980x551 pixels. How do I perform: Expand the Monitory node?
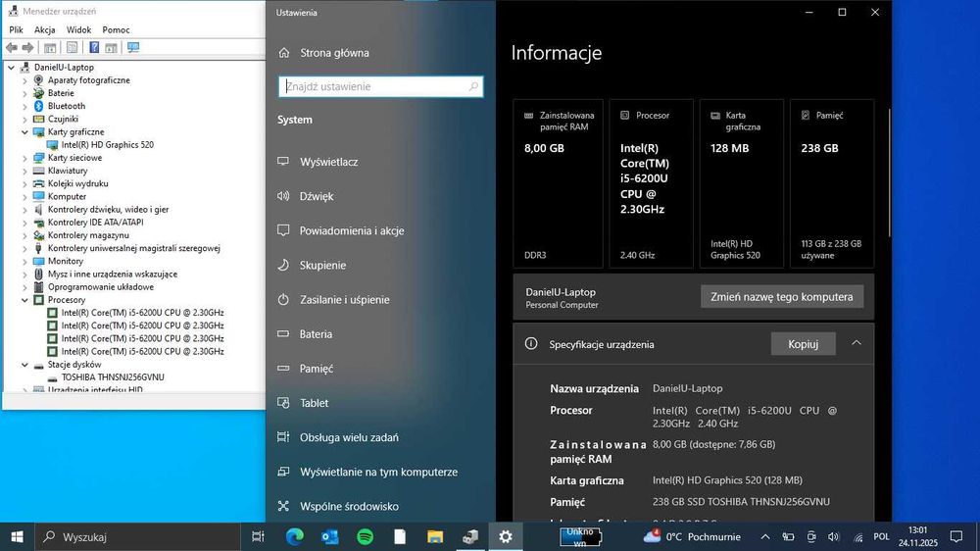point(24,261)
